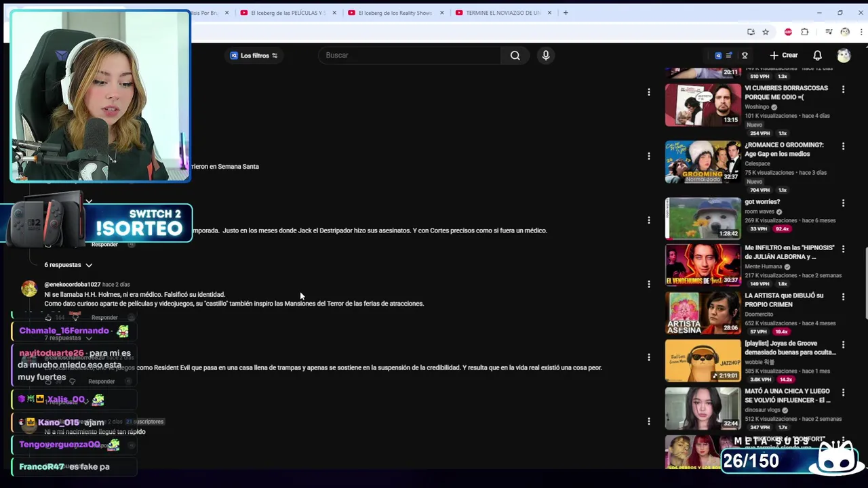Click the page vertical scrollbar thumb
Screen dimensions: 868x488
click(x=865, y=283)
